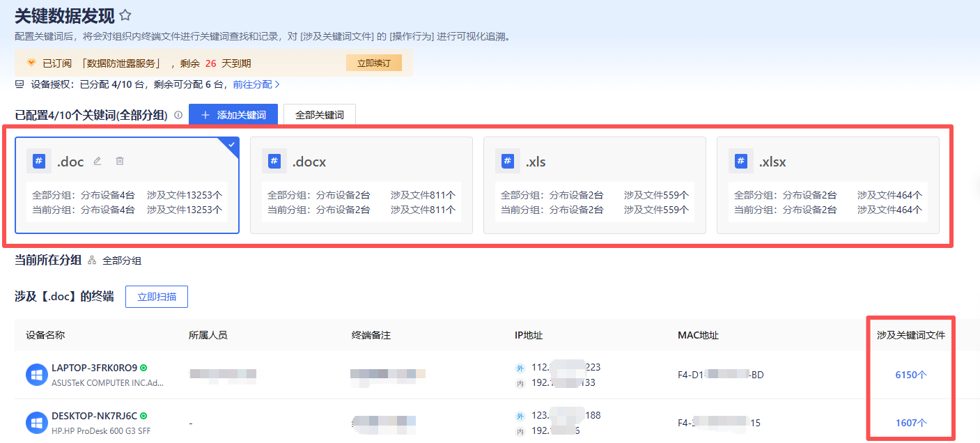This screenshot has width=980, height=443.
Task: Open the 6150个 keyword files link
Action: tap(912, 374)
